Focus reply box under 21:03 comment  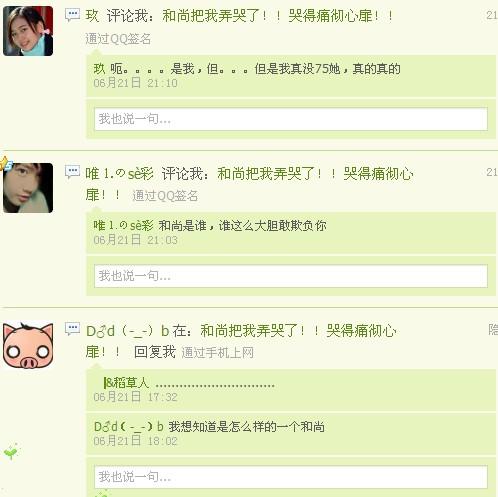tap(291, 276)
